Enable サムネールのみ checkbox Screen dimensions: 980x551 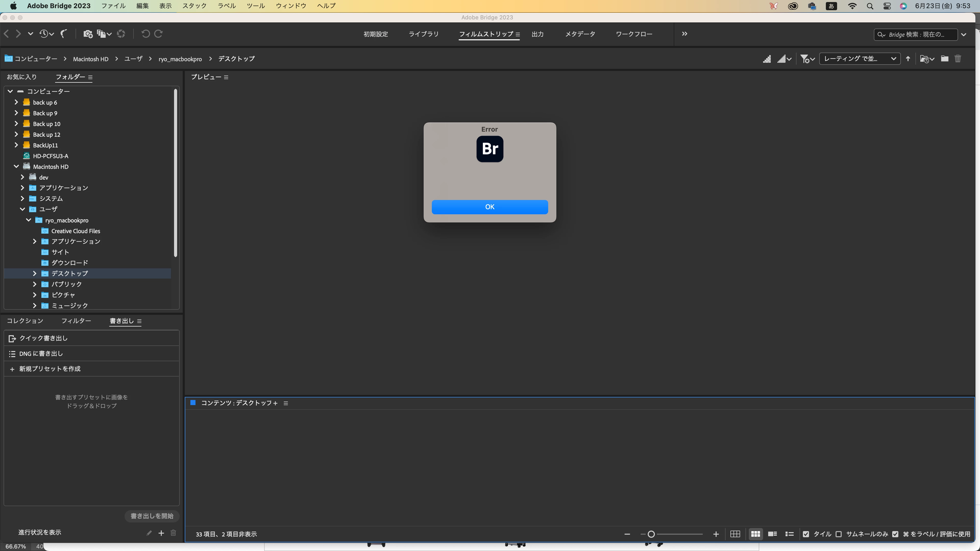[x=838, y=534]
